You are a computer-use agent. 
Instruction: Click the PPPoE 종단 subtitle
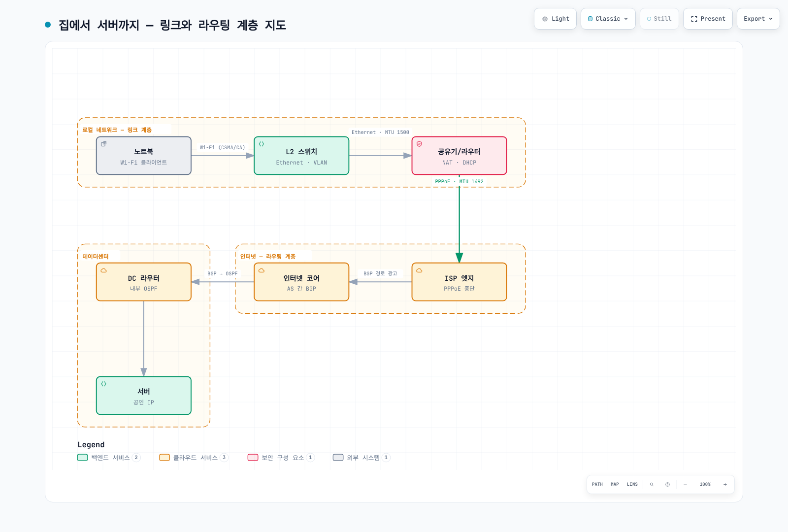click(x=459, y=289)
